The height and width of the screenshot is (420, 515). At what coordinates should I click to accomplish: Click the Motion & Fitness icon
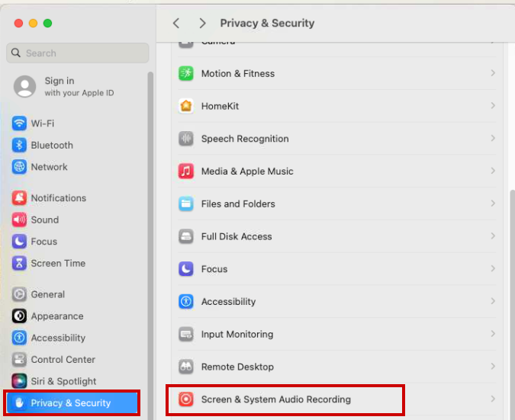pos(186,74)
